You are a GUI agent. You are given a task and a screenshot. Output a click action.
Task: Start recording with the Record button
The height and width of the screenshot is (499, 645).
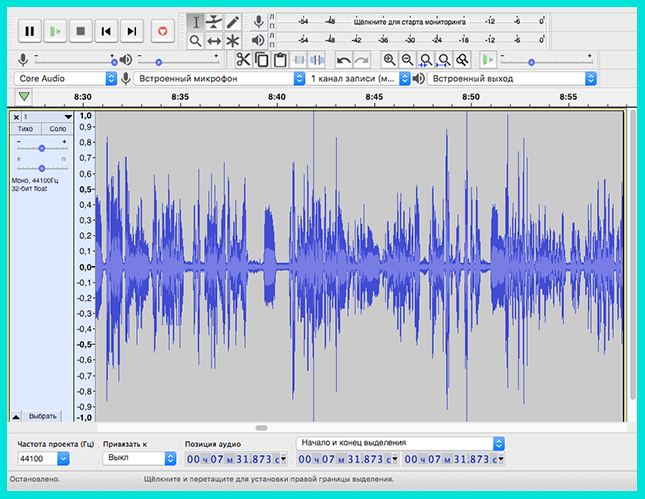(162, 31)
